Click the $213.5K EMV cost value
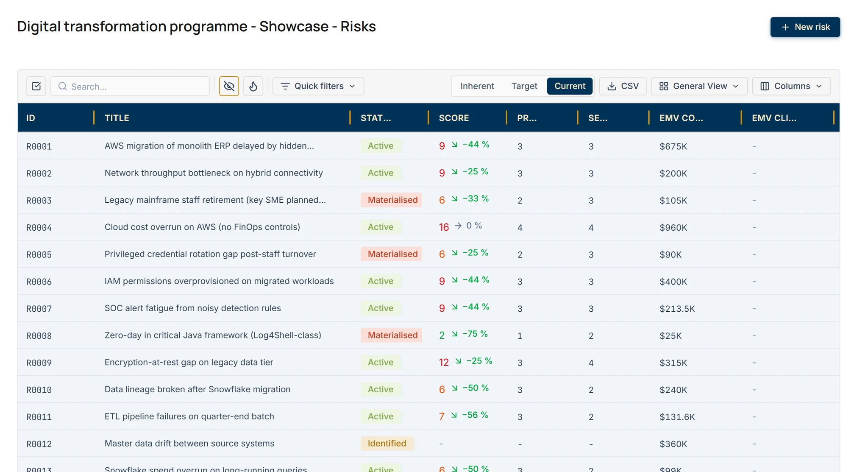 click(677, 309)
